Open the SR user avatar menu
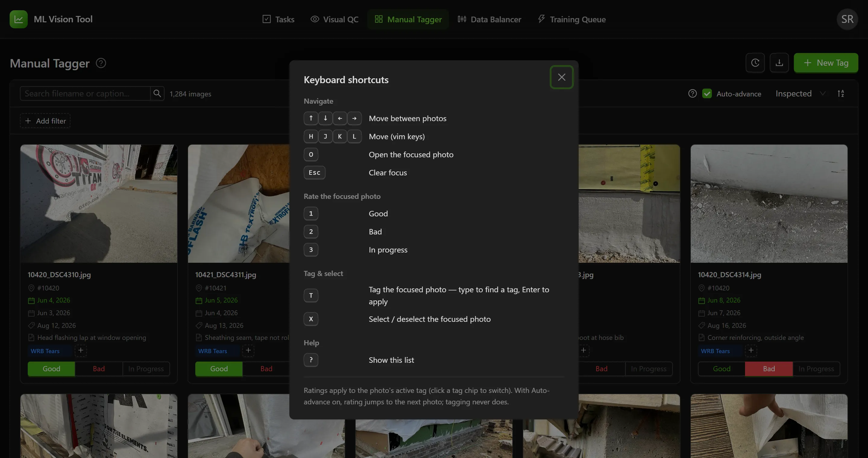 point(847,19)
